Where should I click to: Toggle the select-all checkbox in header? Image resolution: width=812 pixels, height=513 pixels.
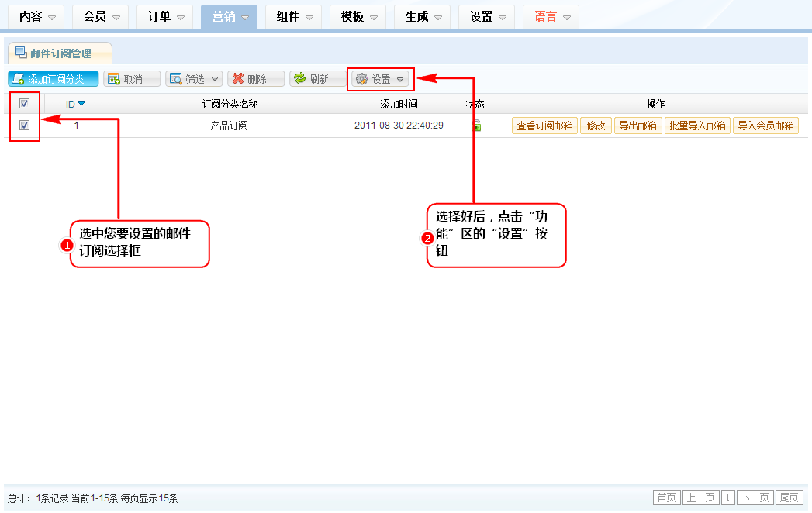click(24, 104)
